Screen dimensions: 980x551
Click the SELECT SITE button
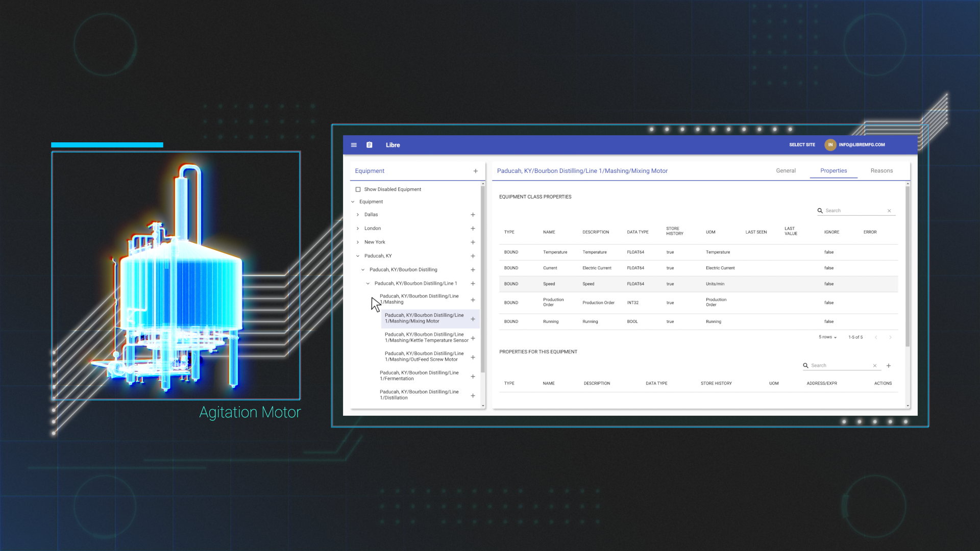802,145
